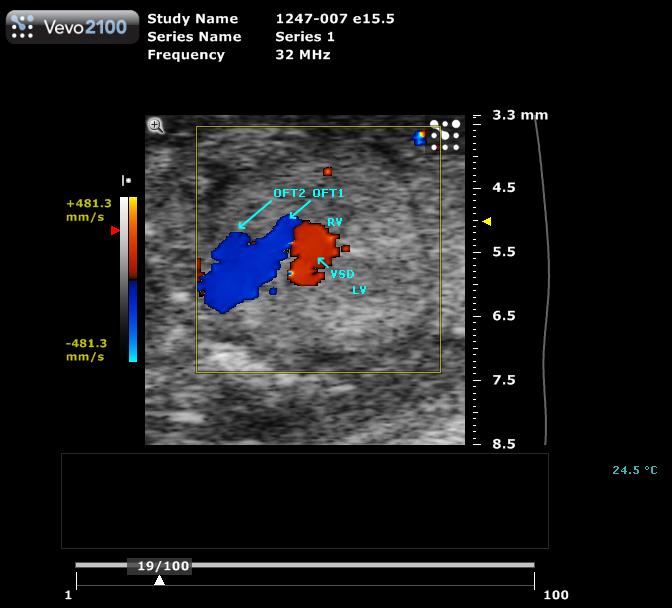Click the small orientation marker above the color bar
This screenshot has width=672, height=608.
point(126,180)
